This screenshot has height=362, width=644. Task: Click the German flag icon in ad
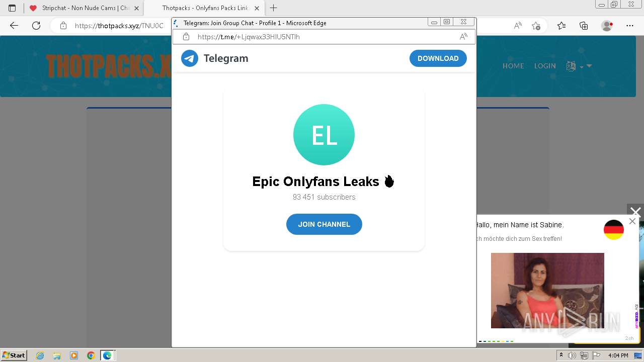pos(614,230)
